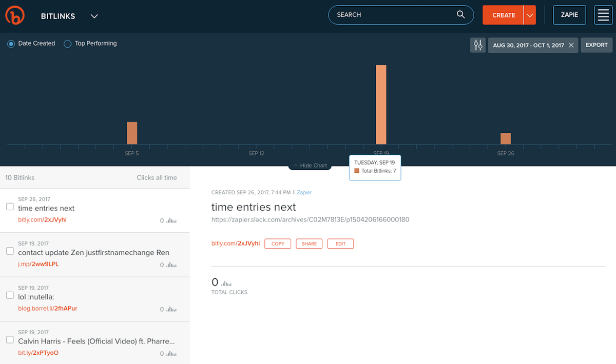Select the Top Performing radio option
This screenshot has width=616, height=364.
pyautogui.click(x=67, y=44)
